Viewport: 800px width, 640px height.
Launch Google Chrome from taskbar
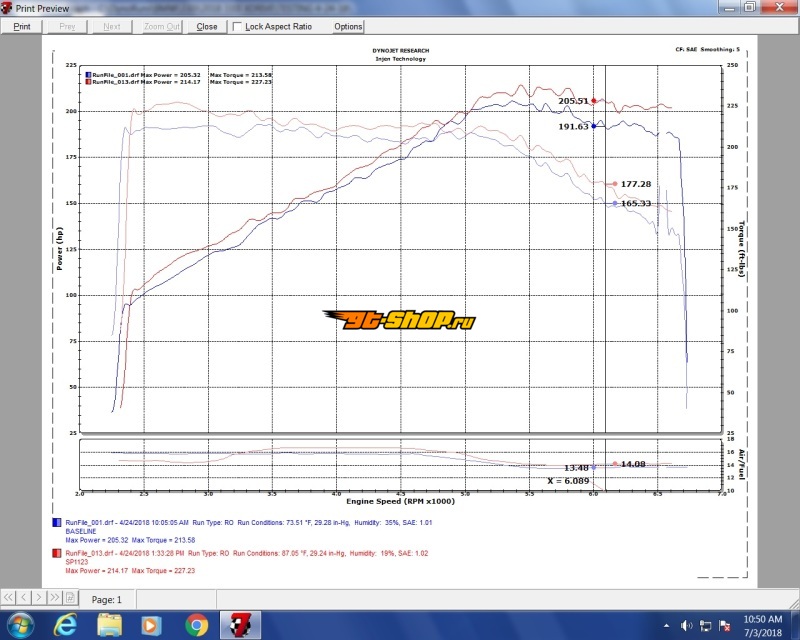coord(196,626)
